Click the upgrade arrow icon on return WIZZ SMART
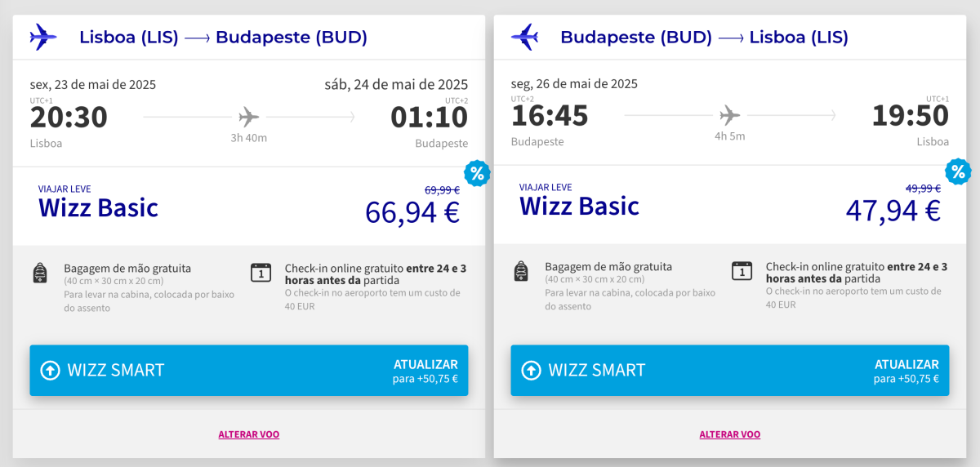980x467 pixels. point(532,371)
